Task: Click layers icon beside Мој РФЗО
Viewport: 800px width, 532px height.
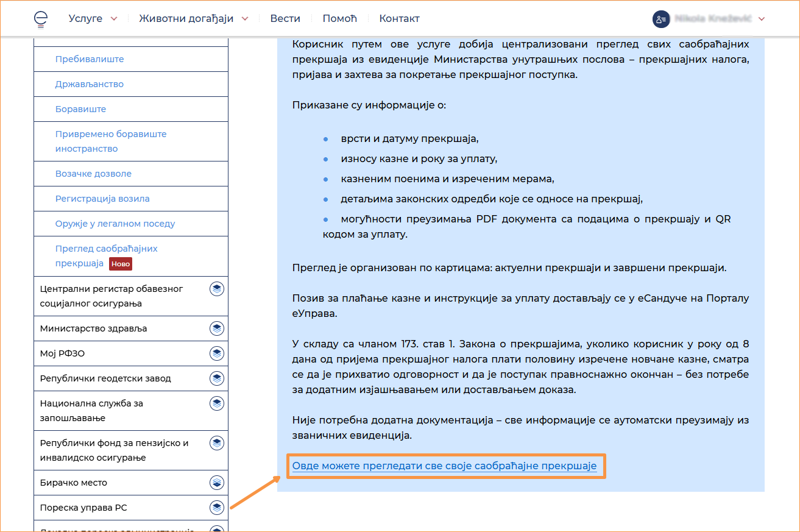Action: (217, 353)
